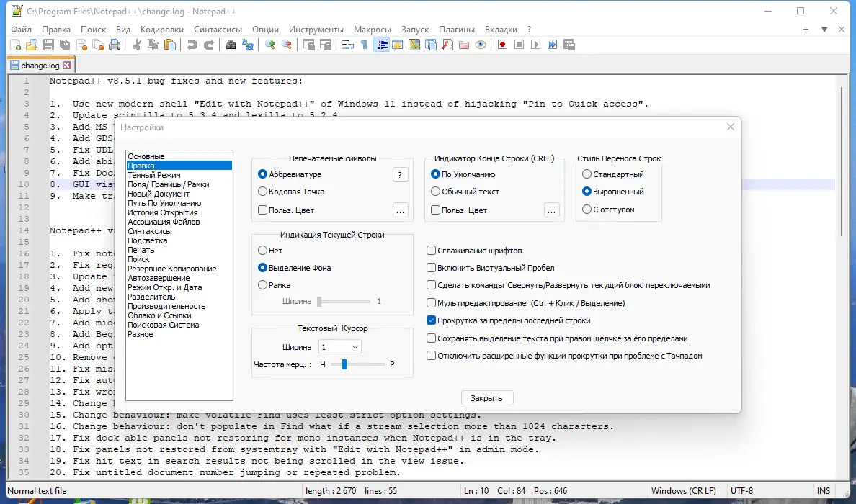Viewport: 856px width, 504px height.
Task: Open the tab list dropdown triangle
Action: coord(824,30)
